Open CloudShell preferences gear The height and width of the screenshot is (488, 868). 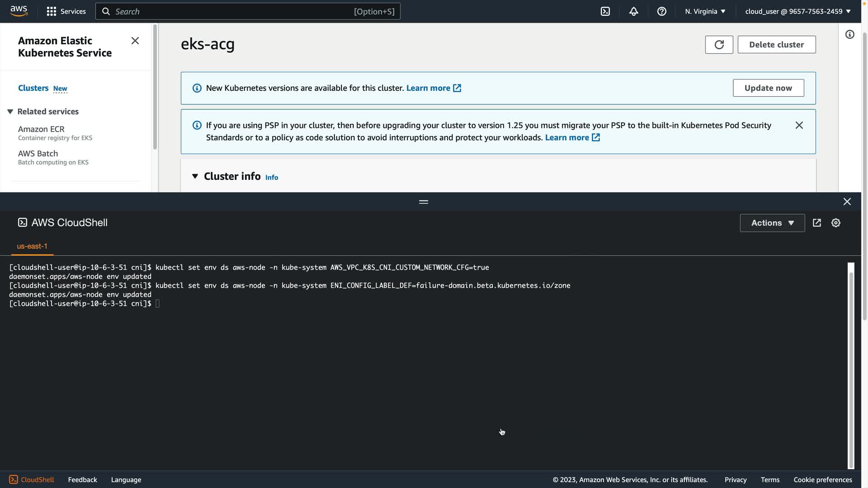pyautogui.click(x=836, y=223)
